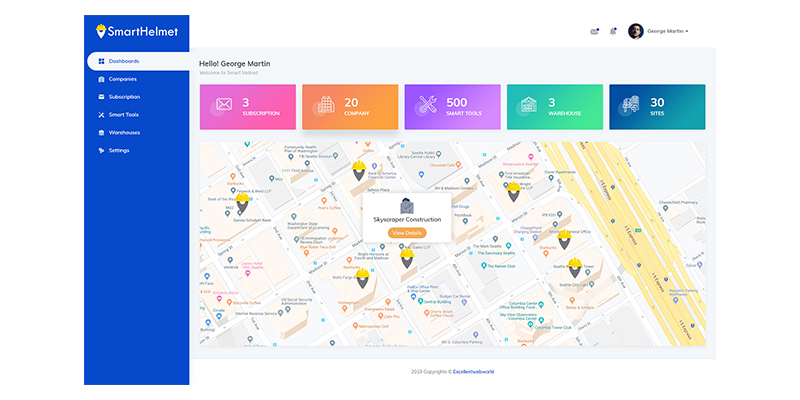
Task: Select helmet marker near Attorney General Office
Action: [x=564, y=239]
